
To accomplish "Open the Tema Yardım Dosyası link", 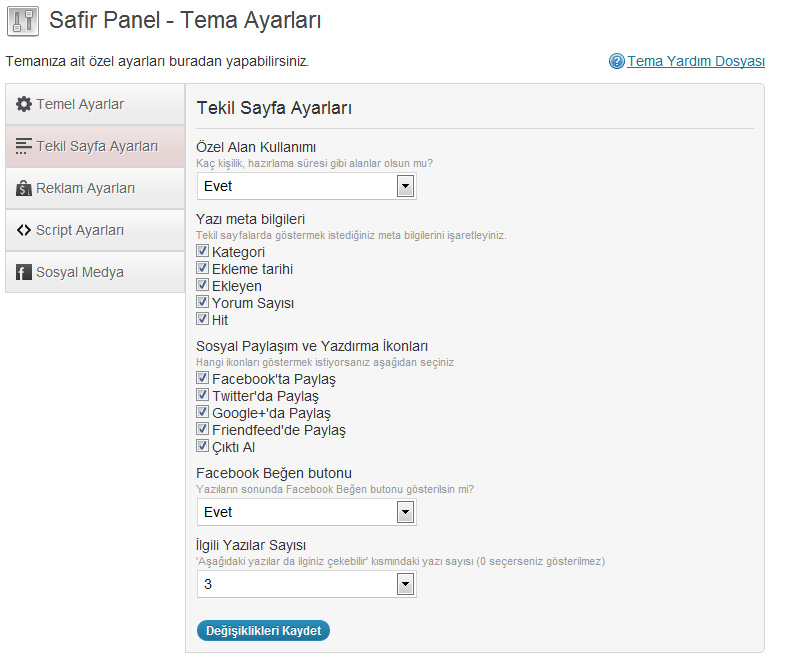I will (x=696, y=61).
